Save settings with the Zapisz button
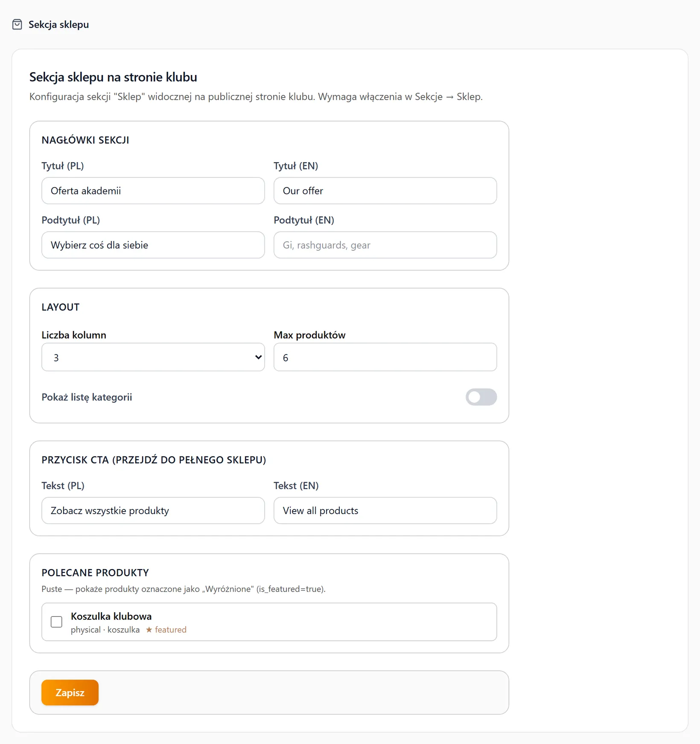Screen dimensions: 700x744 (70, 692)
